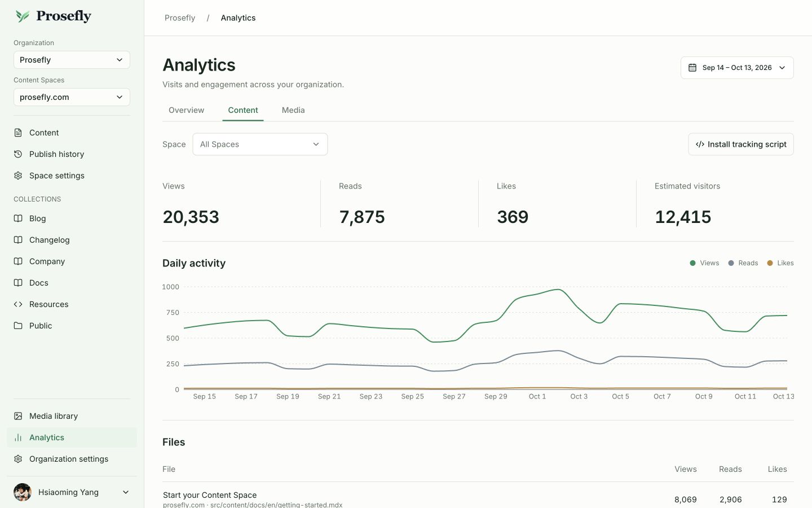Select the Content tab in Analytics

(243, 110)
